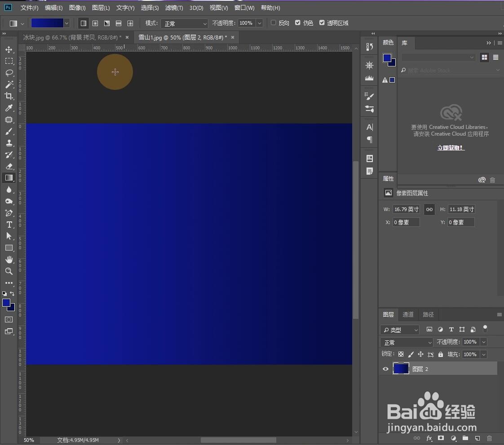Select the Brush tool
This screenshot has width=504, height=445.
[x=9, y=132]
